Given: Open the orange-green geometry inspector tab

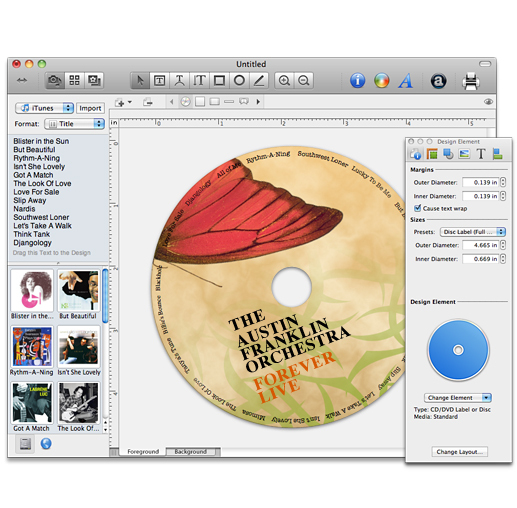Looking at the screenshot, I should [x=432, y=154].
